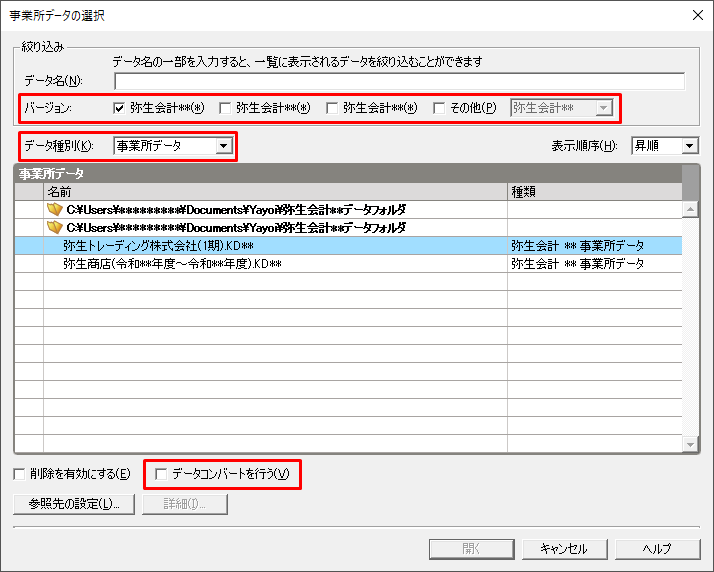Screen dimensions: 714x572
Task: Click the data name filter input field
Action: pos(399,81)
